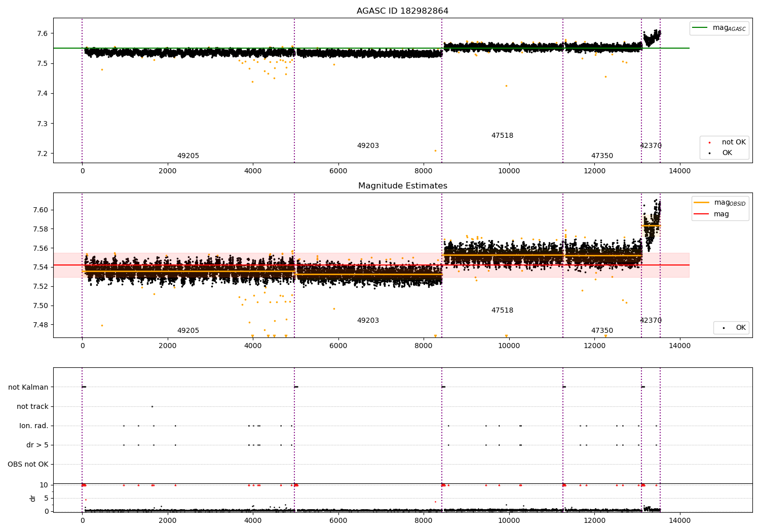This screenshot has width=760, height=532.
Task: Click the 7.3 y-axis tick label
Action: [x=43, y=124]
